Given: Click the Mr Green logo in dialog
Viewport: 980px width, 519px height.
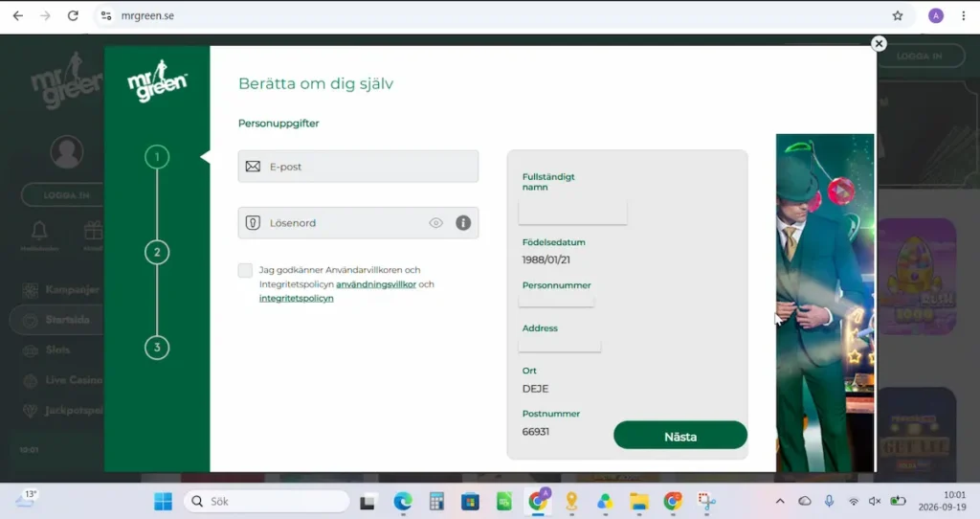Looking at the screenshot, I should coord(157,80).
